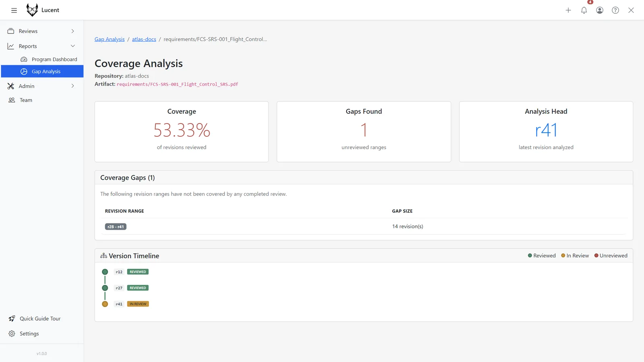Click the Quick Guide Tour rocket icon
This screenshot has height=362, width=644.
click(12, 319)
